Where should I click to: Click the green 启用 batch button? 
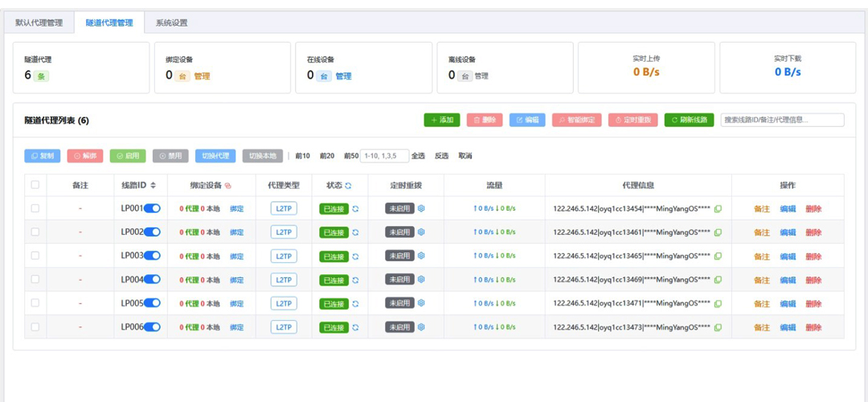click(x=128, y=156)
